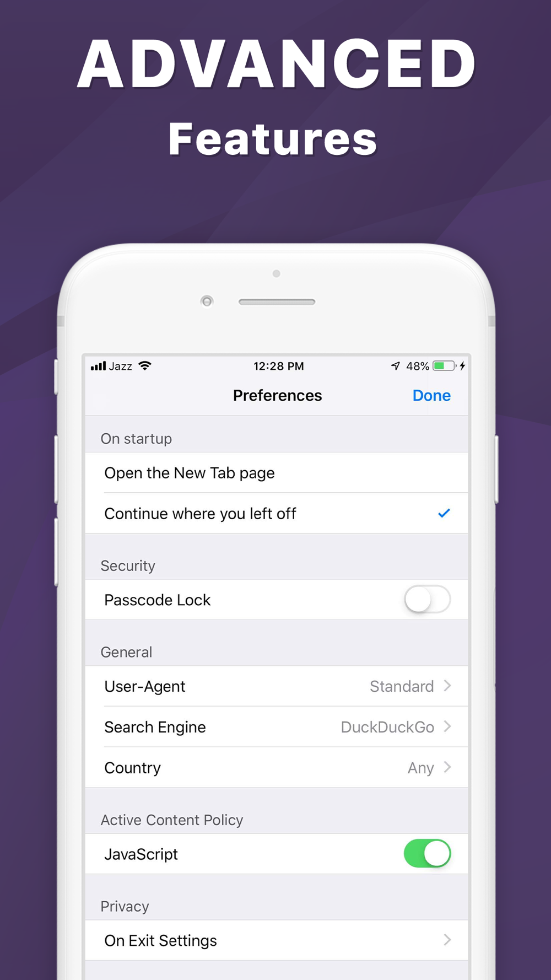Expand Search Engine DuckDuckGo chevron
Viewport: 551px width, 980px height.
(x=447, y=726)
